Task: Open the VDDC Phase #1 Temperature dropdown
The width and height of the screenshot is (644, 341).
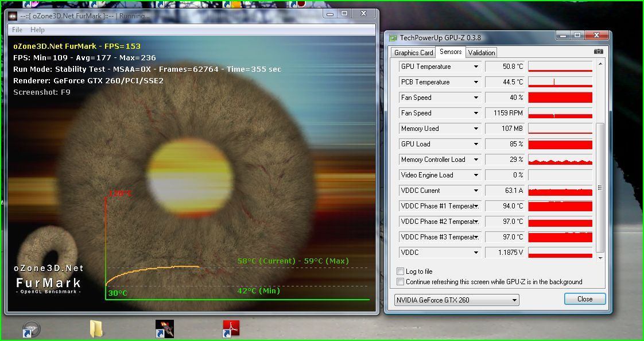Action: pyautogui.click(x=476, y=206)
